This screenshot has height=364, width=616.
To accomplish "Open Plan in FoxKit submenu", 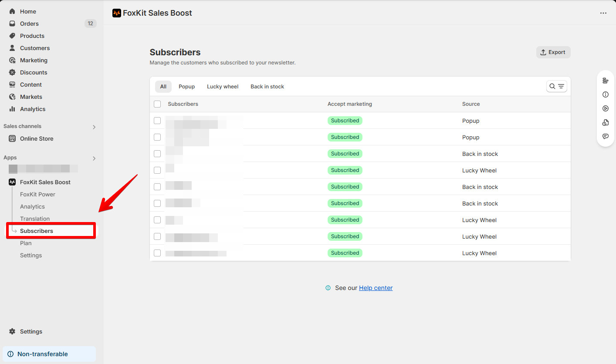I will [26, 243].
